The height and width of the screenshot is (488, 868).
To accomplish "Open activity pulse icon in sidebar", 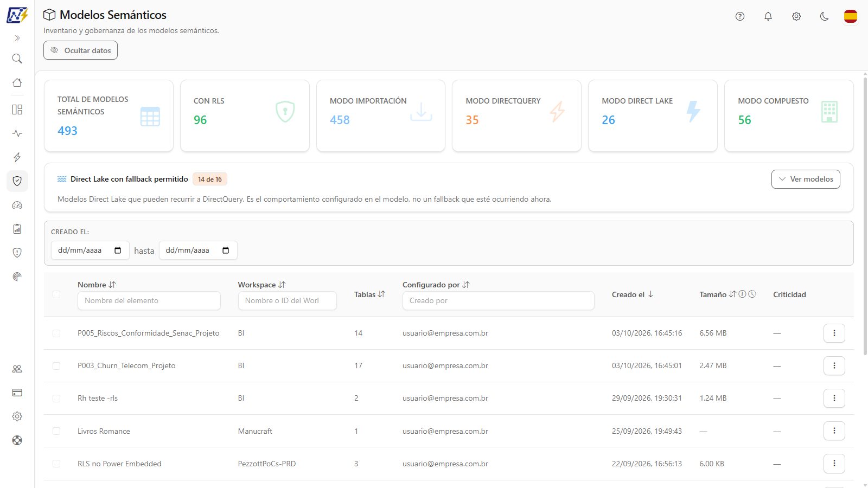I will pyautogui.click(x=17, y=133).
